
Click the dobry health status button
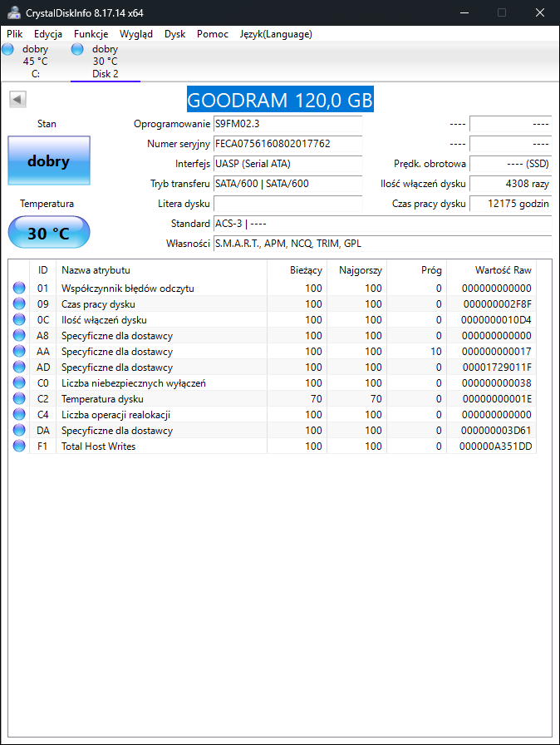point(49,160)
